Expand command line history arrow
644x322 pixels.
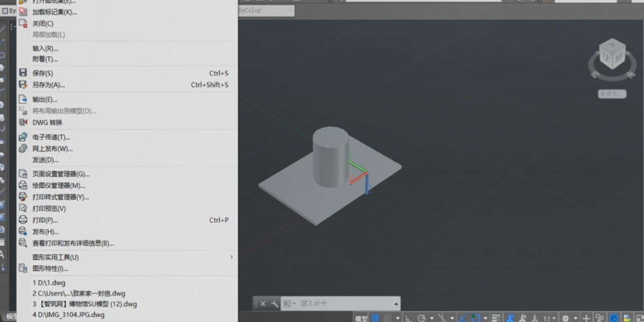pyautogui.click(x=396, y=304)
